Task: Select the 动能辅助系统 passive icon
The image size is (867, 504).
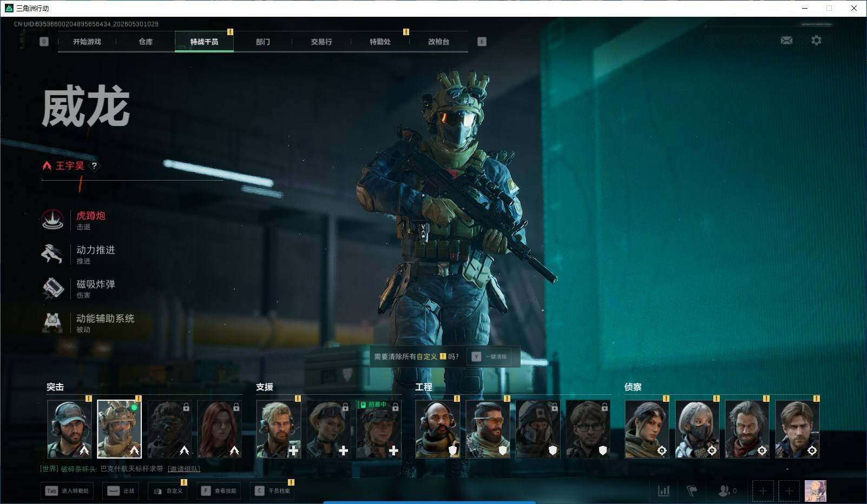Action: [52, 322]
